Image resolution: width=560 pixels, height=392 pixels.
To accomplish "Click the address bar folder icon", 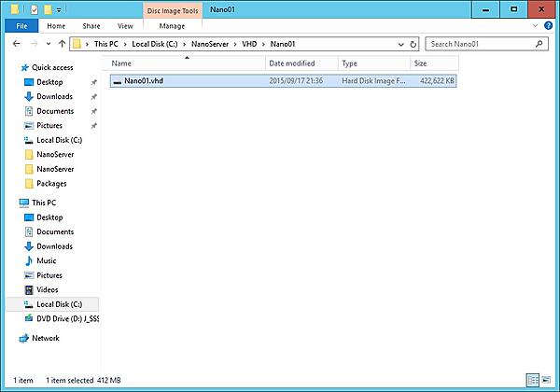I will pyautogui.click(x=77, y=44).
